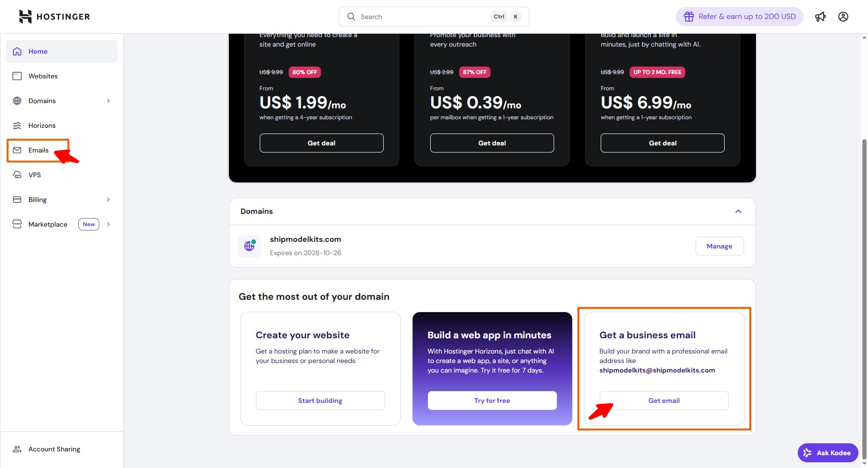Click the Websites sidebar icon
Screen dimensions: 868x468
17,76
